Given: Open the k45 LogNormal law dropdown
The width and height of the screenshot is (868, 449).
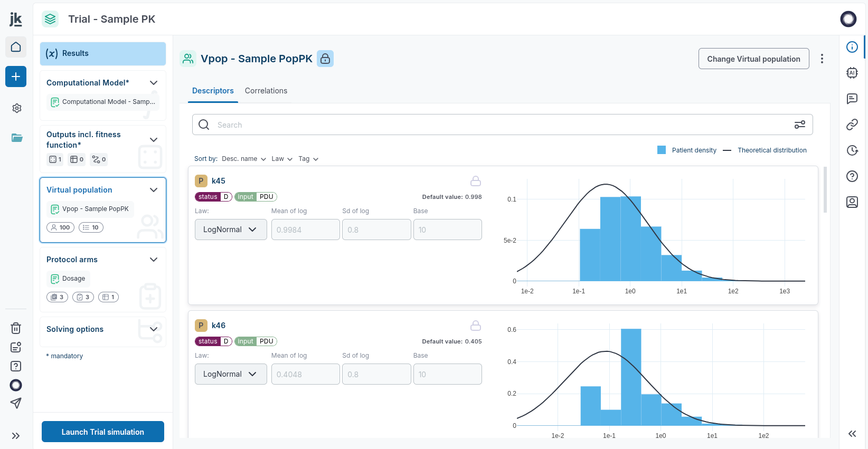Looking at the screenshot, I should tap(231, 230).
